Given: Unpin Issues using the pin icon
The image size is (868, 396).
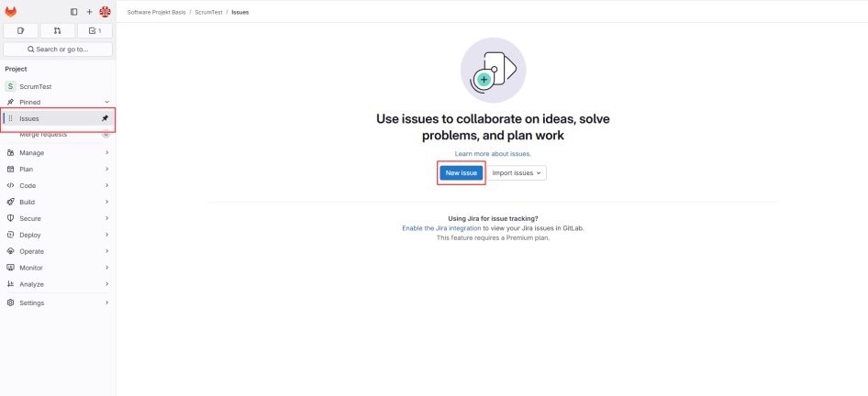Looking at the screenshot, I should [x=105, y=118].
